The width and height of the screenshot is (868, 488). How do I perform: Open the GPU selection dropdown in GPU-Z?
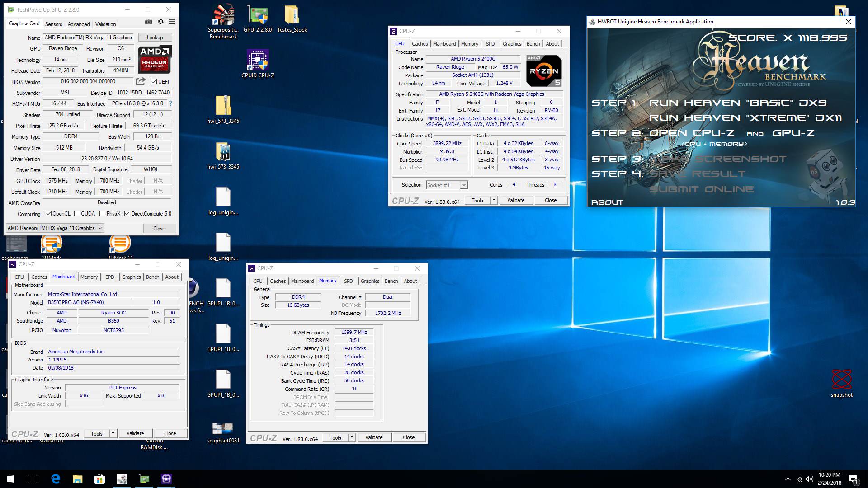[x=55, y=228]
